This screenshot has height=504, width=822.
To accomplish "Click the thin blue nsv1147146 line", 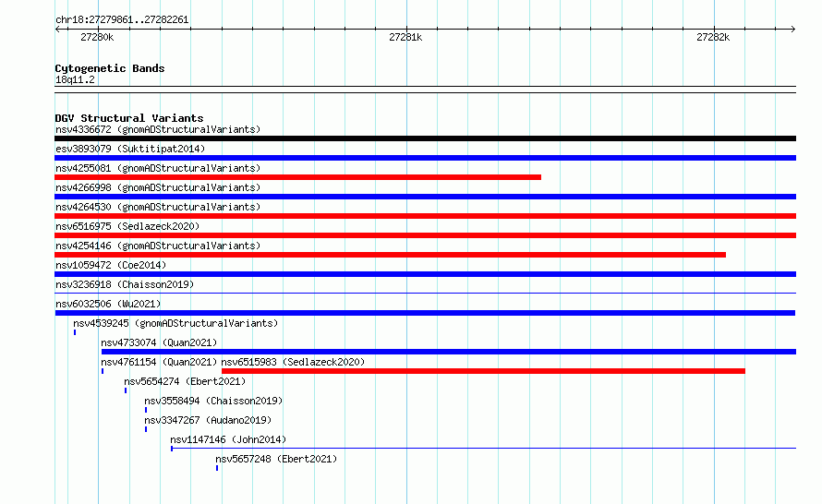I will point(483,449).
